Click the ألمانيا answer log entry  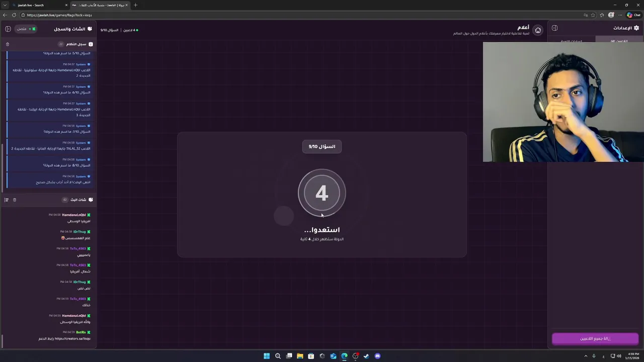50,146
